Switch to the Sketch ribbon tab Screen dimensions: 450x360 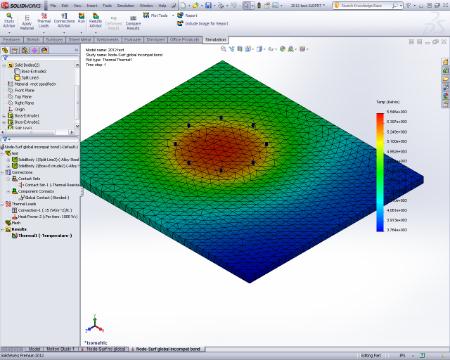33,40
